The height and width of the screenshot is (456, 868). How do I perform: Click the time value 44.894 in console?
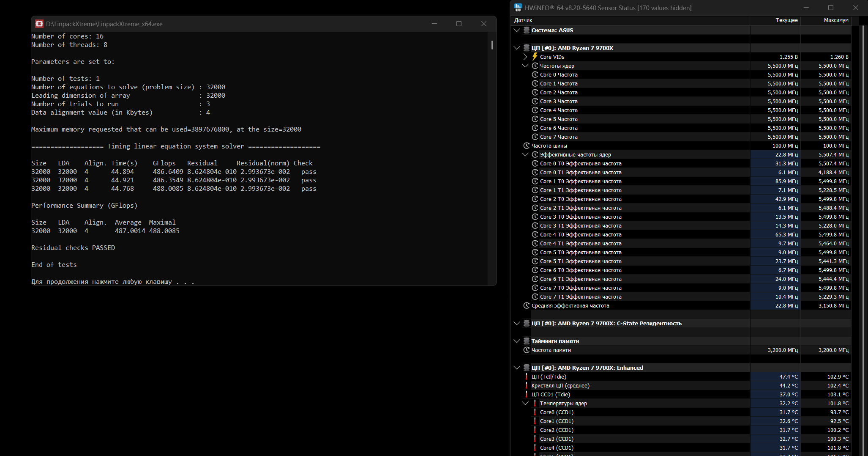pos(123,172)
